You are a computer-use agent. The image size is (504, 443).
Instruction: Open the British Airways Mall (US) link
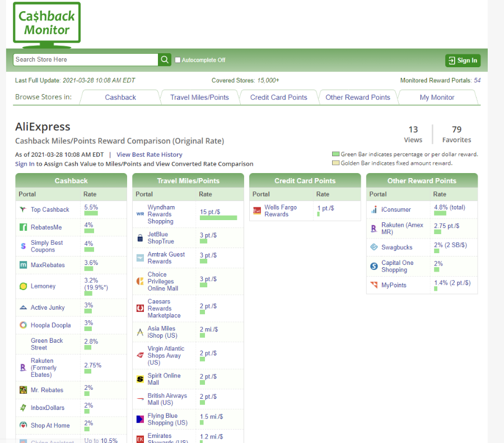click(167, 399)
